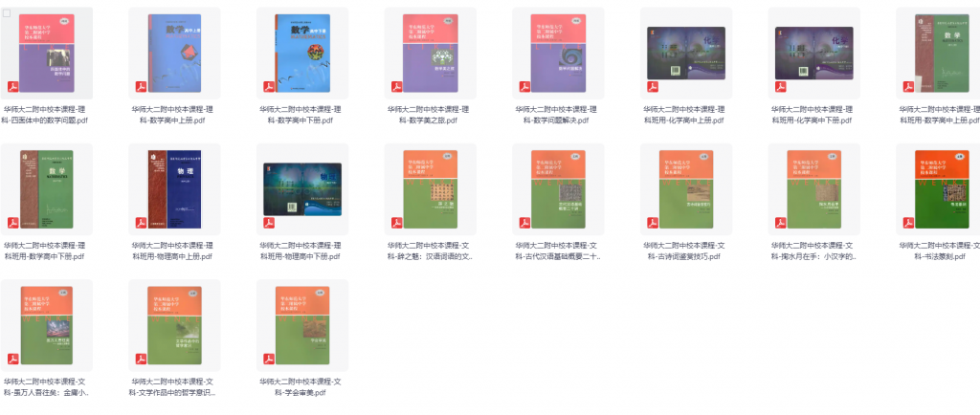Open the 化学高中下册 cover thumbnail
980x415 pixels.
tap(814, 53)
